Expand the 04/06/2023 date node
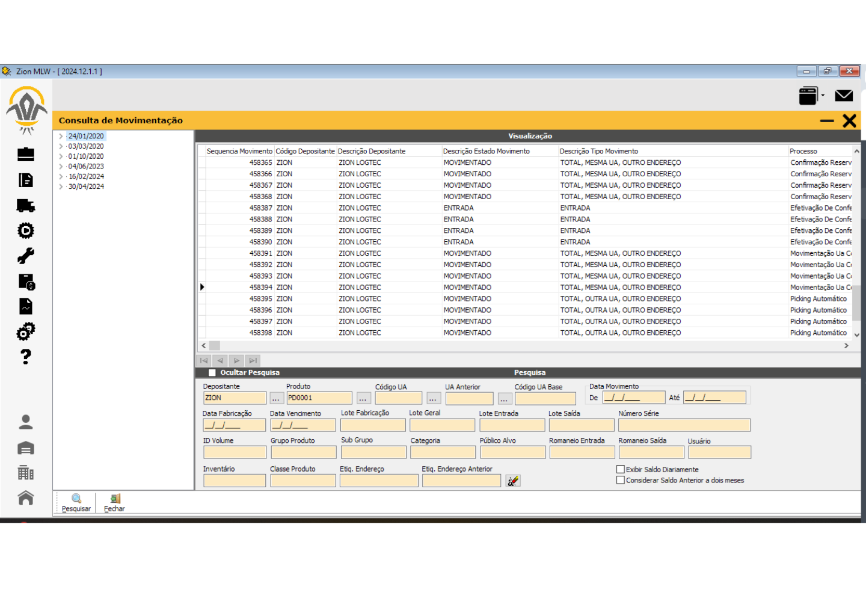 coord(61,167)
